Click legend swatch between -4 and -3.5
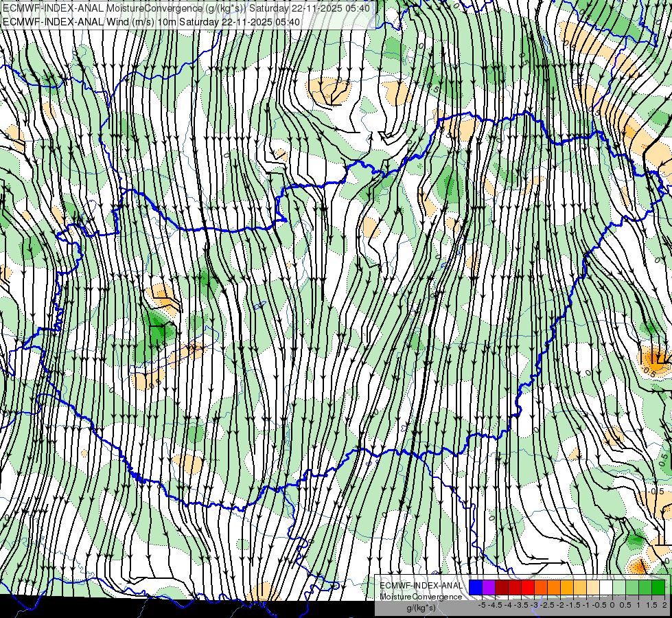The height and width of the screenshot is (618, 672). pos(515,587)
